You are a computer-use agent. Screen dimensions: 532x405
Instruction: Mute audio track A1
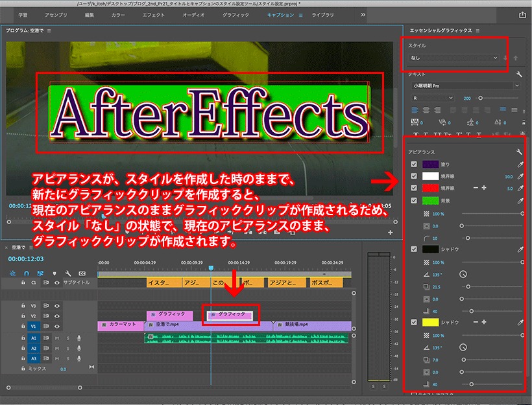(56, 338)
